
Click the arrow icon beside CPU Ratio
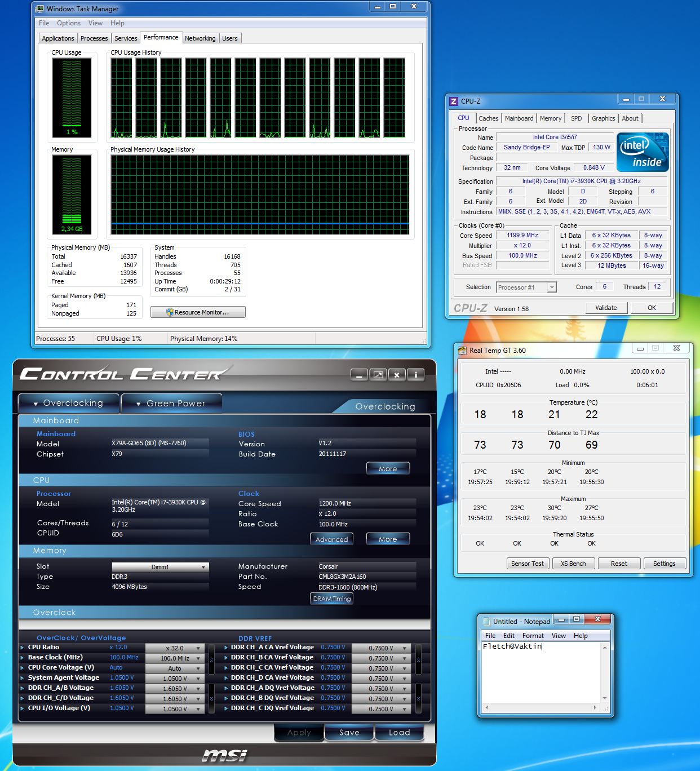(23, 648)
